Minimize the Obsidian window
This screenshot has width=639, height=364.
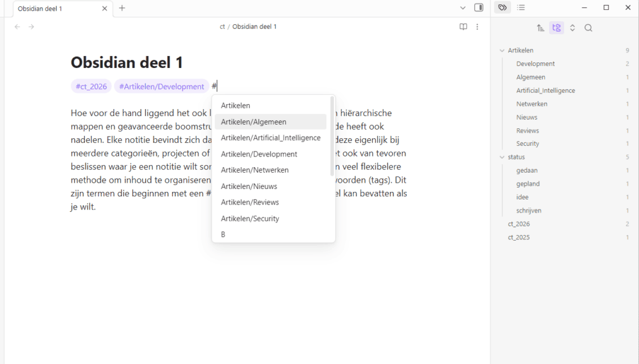click(584, 7)
